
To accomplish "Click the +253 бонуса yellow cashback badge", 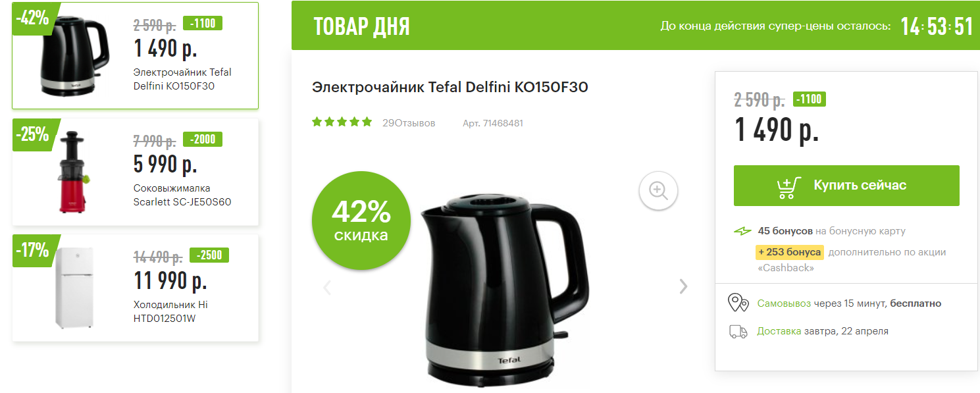I will tap(789, 252).
